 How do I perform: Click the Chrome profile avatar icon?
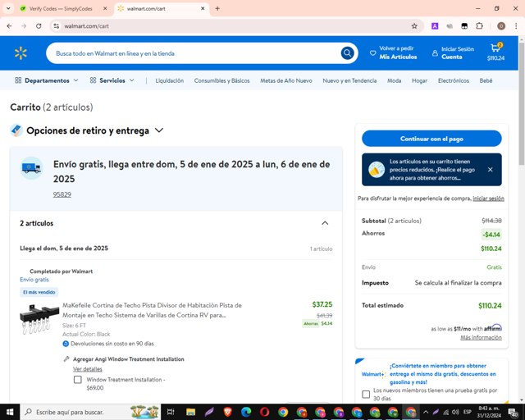[501, 26]
